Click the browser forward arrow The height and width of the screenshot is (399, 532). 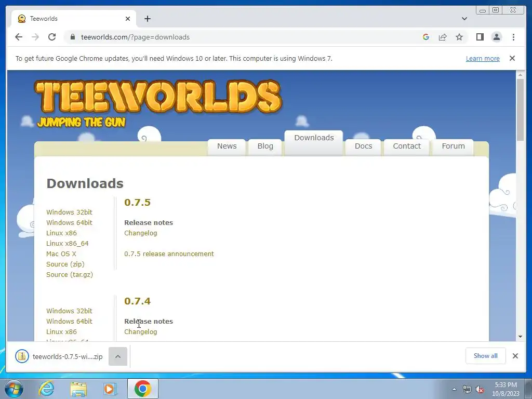coord(35,37)
